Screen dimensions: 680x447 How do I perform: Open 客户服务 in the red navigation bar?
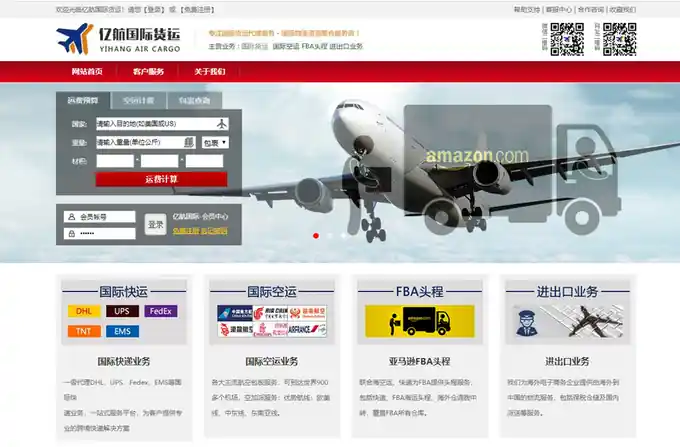[148, 72]
